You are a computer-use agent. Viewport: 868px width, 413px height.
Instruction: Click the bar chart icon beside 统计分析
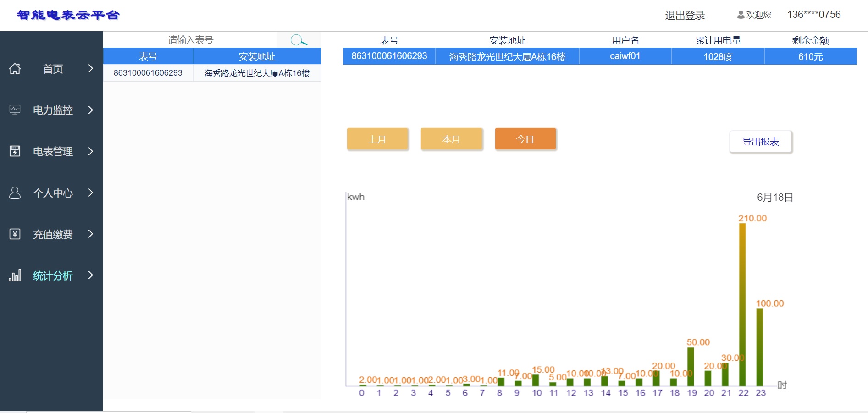15,275
